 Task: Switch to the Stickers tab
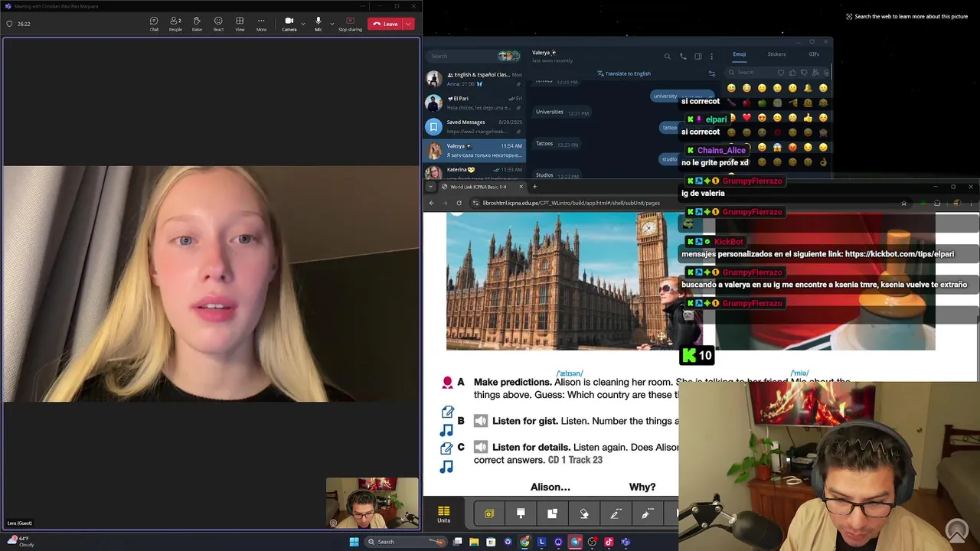(x=776, y=54)
